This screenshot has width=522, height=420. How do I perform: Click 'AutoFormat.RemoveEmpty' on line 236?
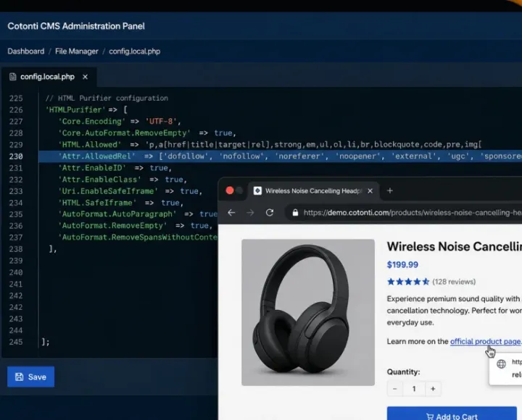point(112,226)
